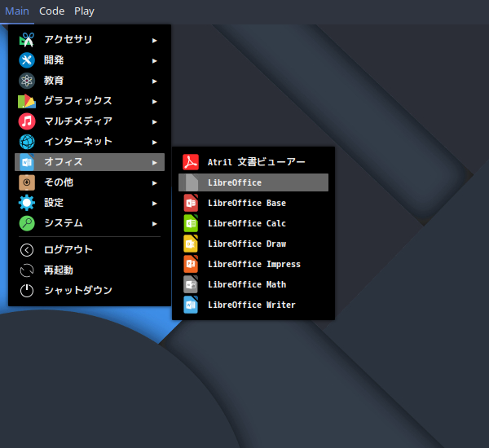Launch LibreOffice Impress
489x448 pixels.
tap(253, 264)
